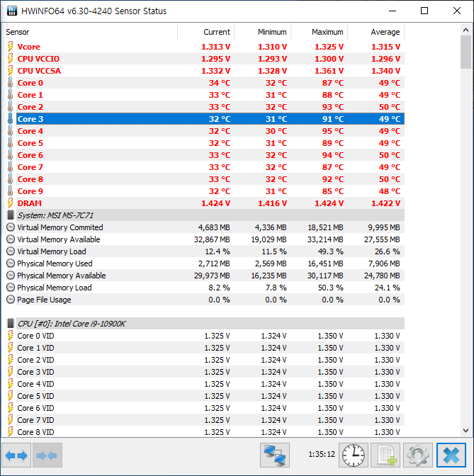
Task: Close sensors with the blue X button
Action: point(451,455)
